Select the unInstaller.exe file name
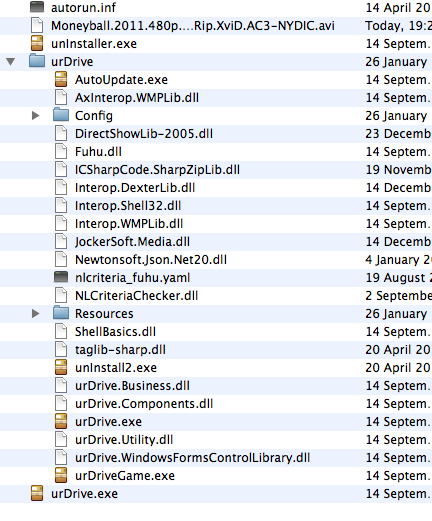The height and width of the screenshot is (521, 432). point(94,44)
